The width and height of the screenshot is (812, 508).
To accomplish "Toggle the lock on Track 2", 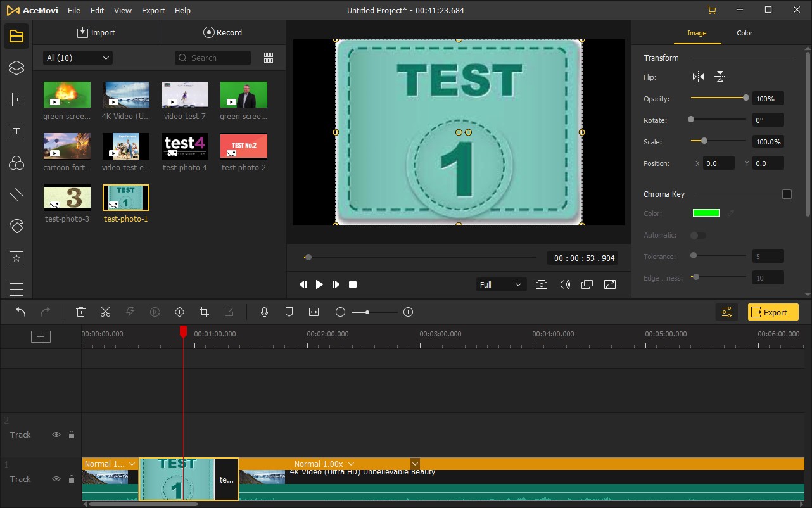I will click(x=72, y=435).
